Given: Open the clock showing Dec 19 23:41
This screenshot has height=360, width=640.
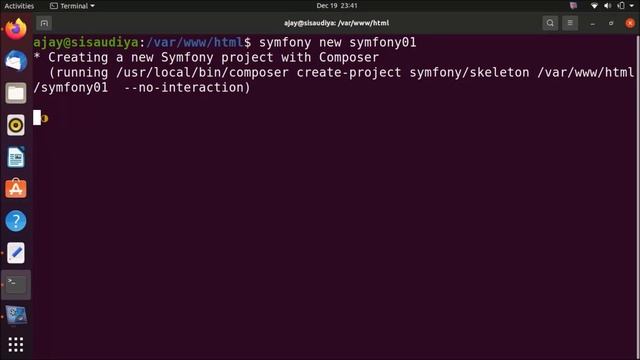Looking at the screenshot, I should (x=337, y=6).
